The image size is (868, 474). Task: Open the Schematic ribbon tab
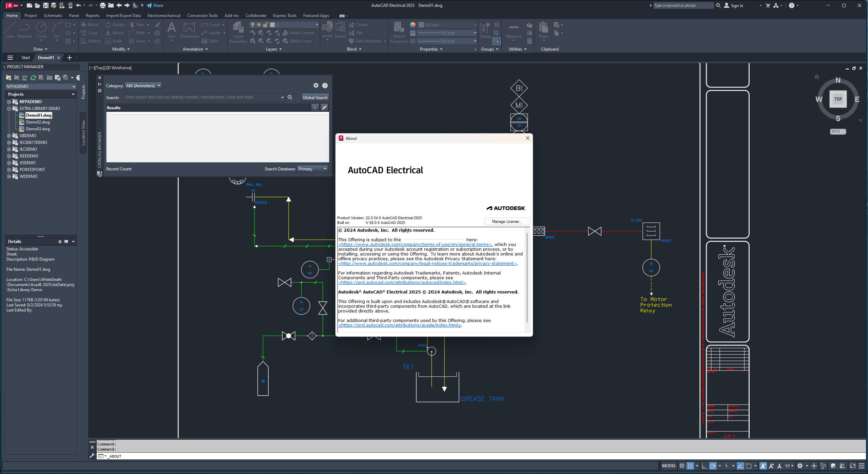(53, 16)
